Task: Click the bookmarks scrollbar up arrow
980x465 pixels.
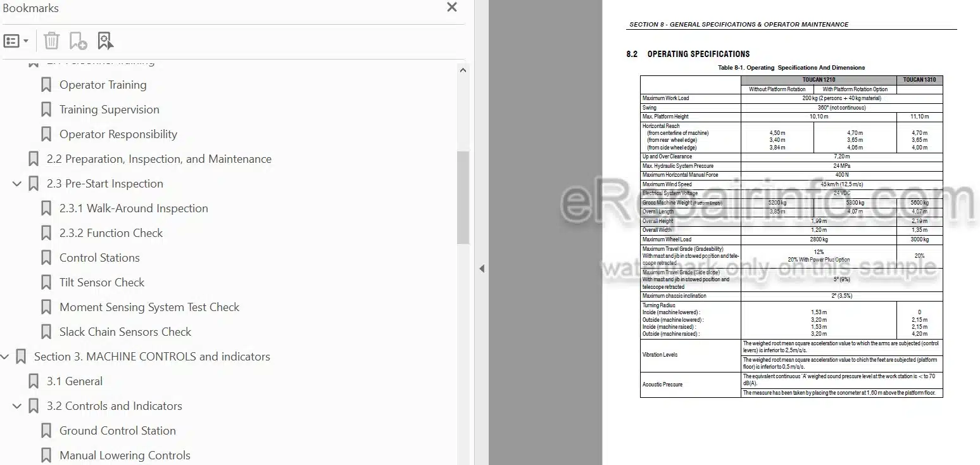Action: pos(463,70)
